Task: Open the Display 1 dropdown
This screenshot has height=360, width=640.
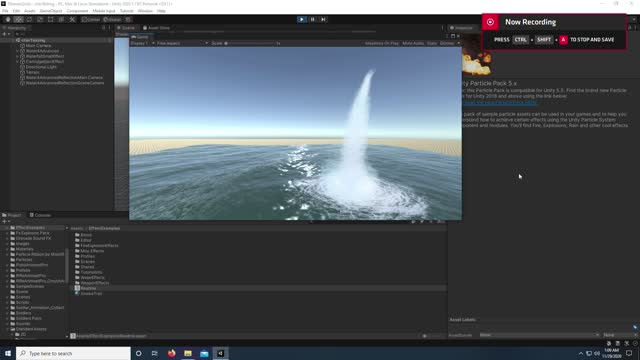Action: point(142,43)
